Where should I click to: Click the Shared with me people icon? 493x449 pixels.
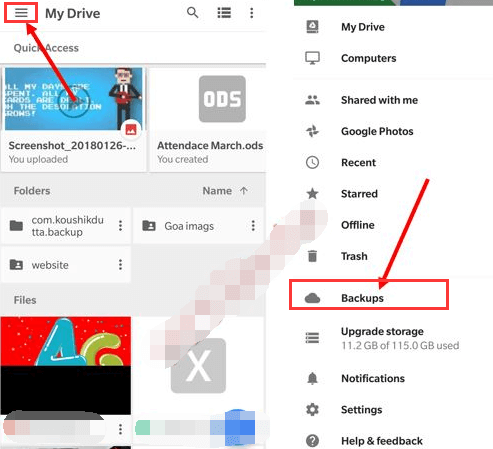[312, 100]
